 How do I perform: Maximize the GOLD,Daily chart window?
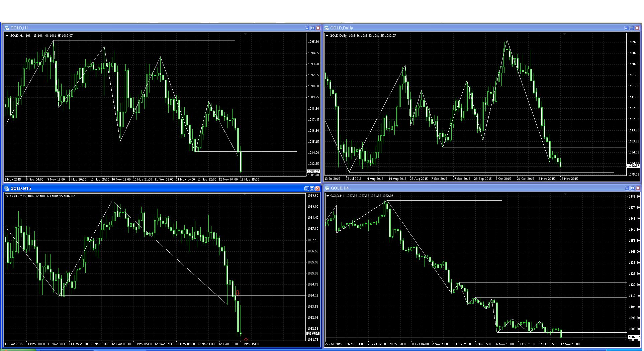632,28
